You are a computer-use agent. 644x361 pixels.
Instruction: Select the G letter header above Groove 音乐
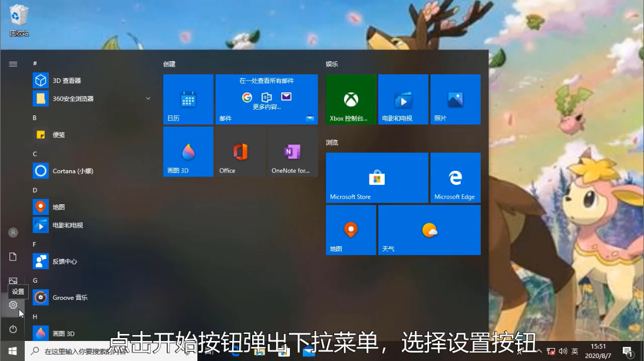point(34,280)
